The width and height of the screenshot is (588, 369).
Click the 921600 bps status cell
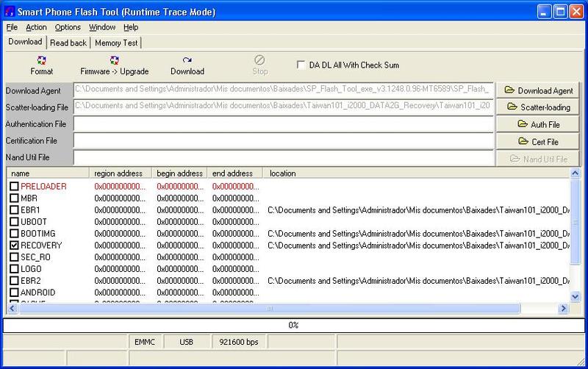click(238, 342)
